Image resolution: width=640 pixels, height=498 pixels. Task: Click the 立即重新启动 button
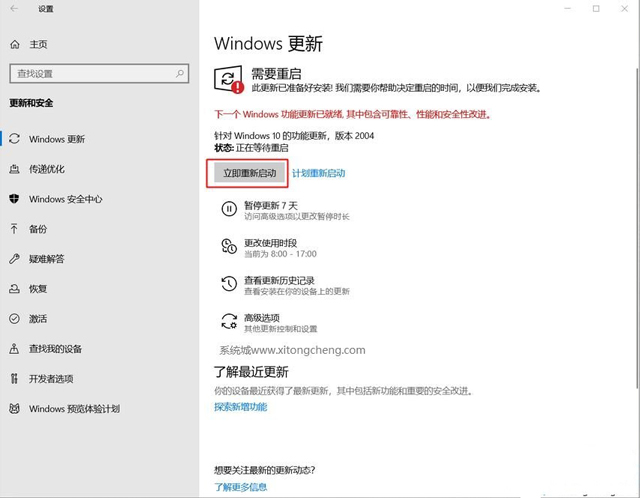pyautogui.click(x=249, y=173)
